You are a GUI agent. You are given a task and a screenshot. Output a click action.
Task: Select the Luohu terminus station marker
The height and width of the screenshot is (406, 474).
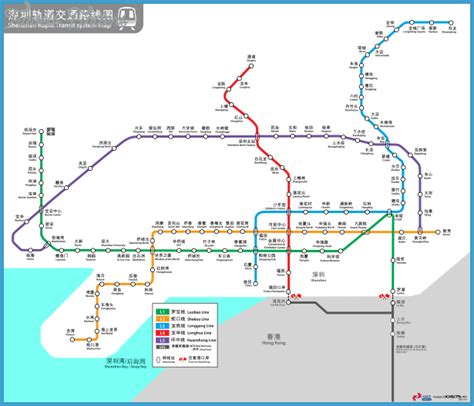coord(393,291)
